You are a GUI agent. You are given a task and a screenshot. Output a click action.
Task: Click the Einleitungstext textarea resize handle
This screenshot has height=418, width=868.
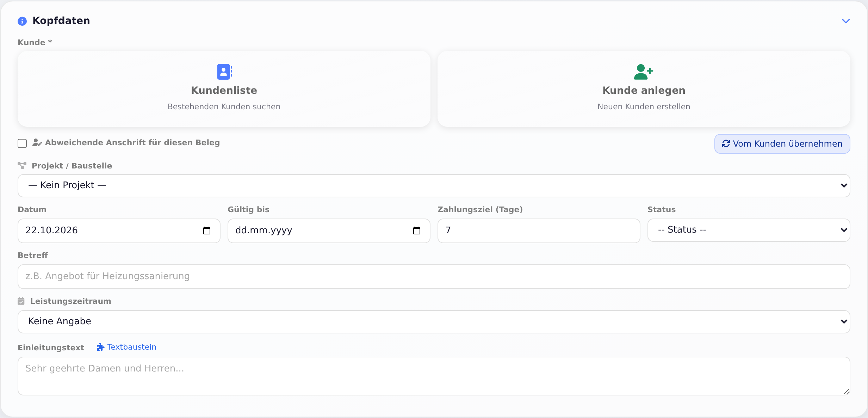[847, 391]
